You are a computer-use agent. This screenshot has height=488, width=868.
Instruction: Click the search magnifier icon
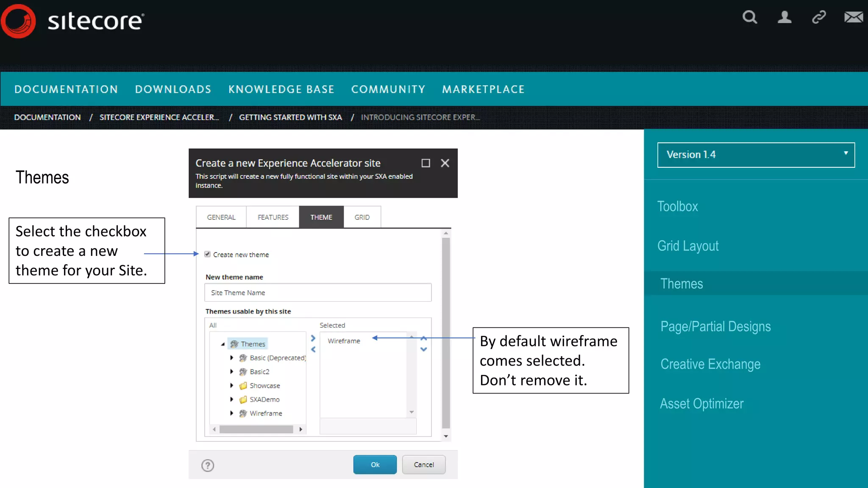[x=749, y=17]
